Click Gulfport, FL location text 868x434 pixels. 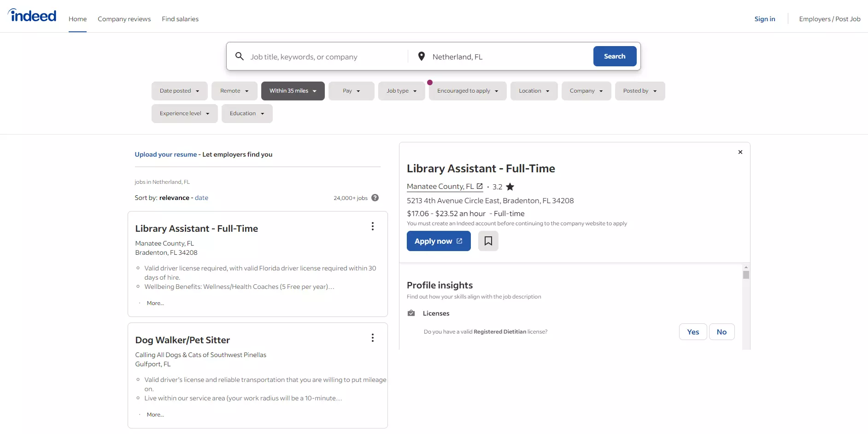pyautogui.click(x=153, y=364)
